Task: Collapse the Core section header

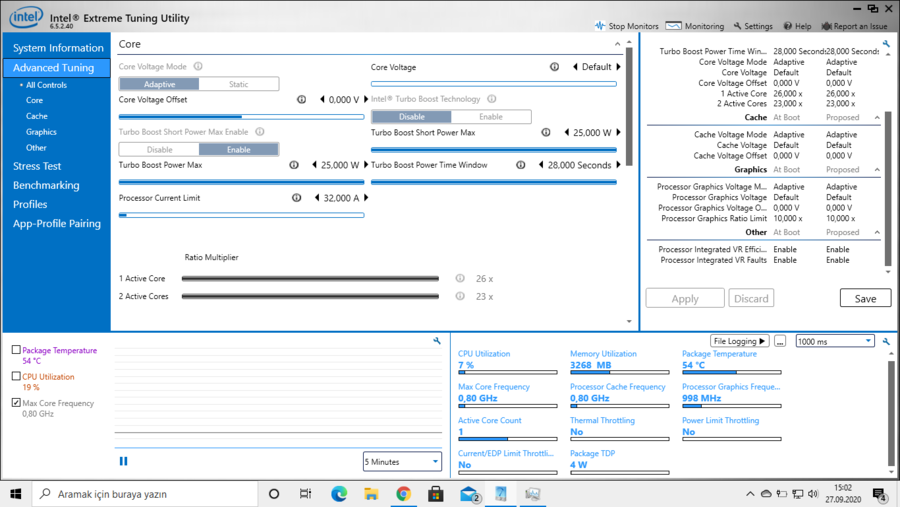Action: pos(617,45)
